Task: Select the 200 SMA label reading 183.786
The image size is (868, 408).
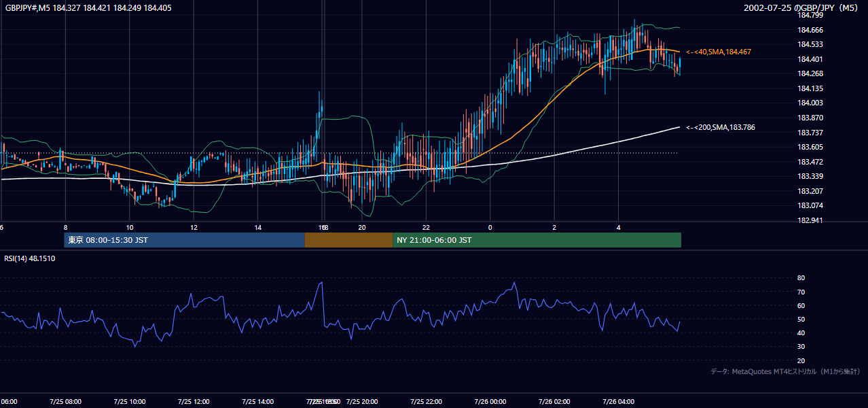Action: 721,127
